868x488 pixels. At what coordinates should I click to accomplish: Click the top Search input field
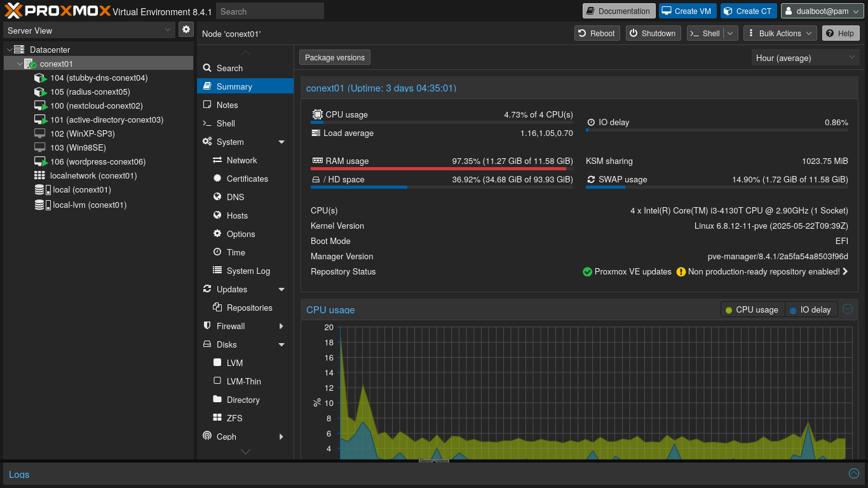tap(270, 11)
